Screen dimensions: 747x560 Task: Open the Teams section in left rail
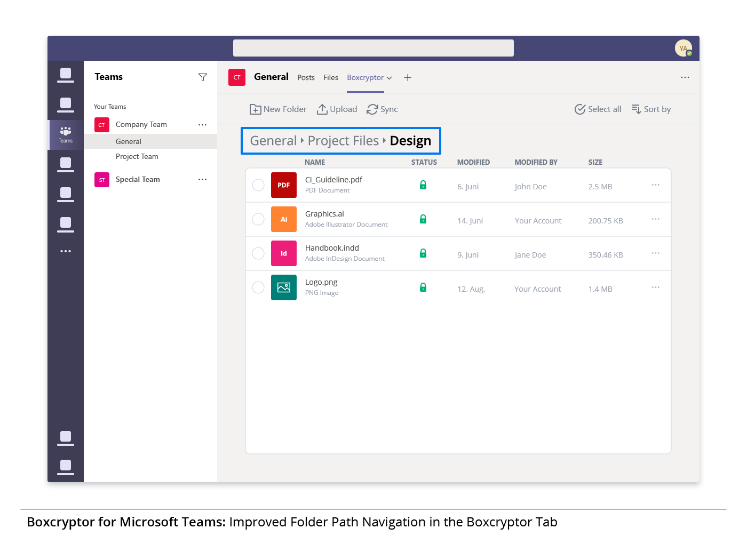point(66,134)
